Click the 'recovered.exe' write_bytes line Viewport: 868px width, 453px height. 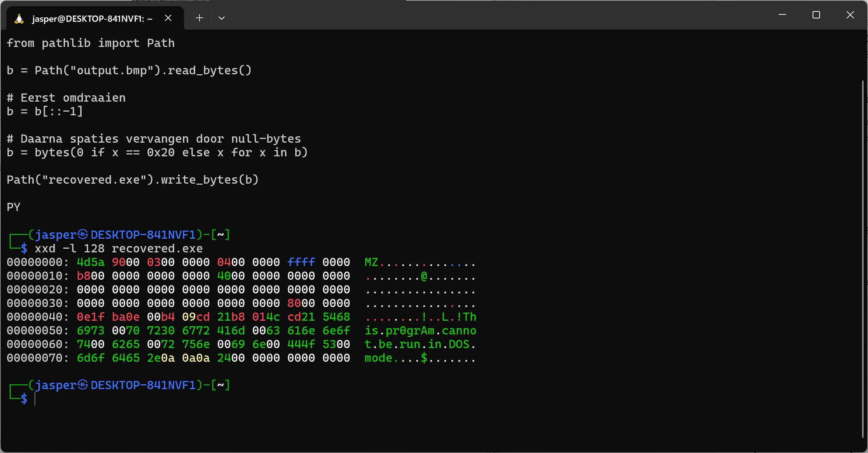(133, 180)
